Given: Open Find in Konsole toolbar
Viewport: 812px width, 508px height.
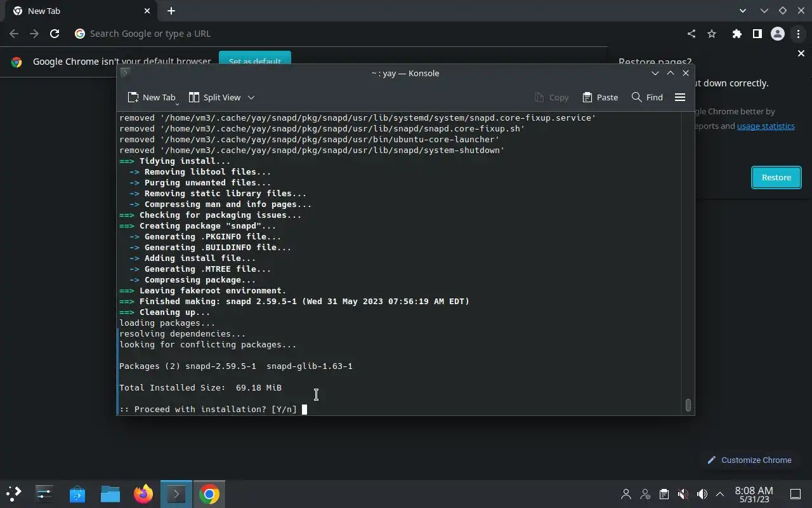Looking at the screenshot, I should coord(647,97).
